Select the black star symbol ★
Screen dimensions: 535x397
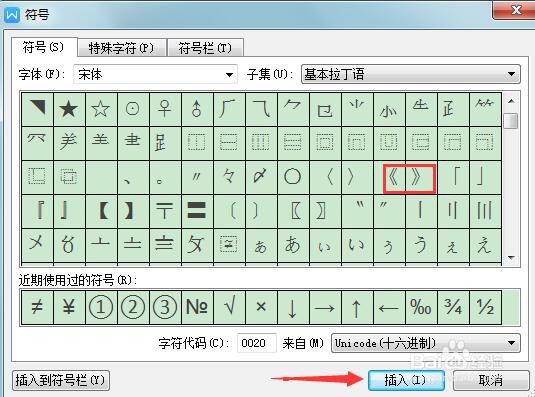[69, 109]
